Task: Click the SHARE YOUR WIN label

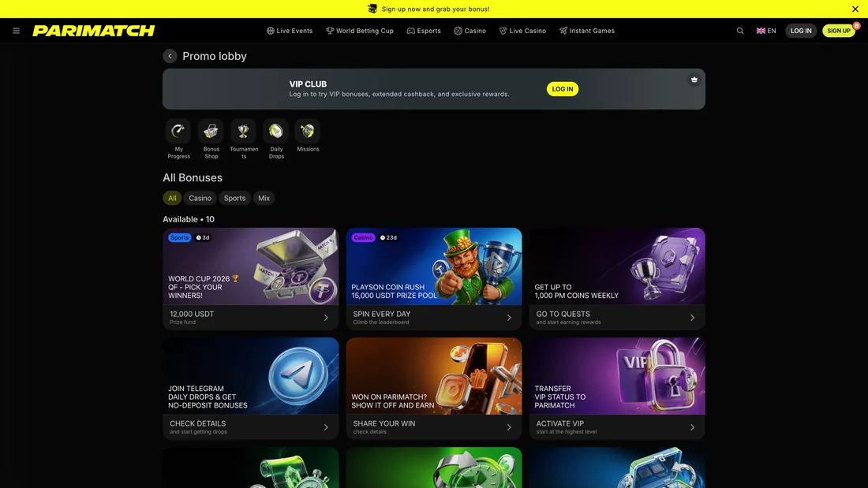Action: (384, 423)
